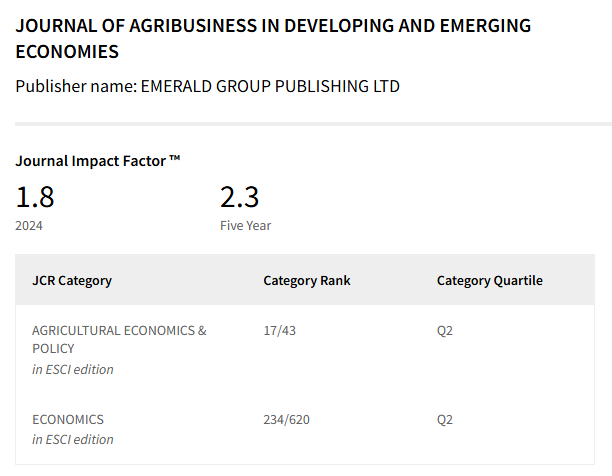612x476 pixels.
Task: Select the 234/620 category rank
Action: 286,419
